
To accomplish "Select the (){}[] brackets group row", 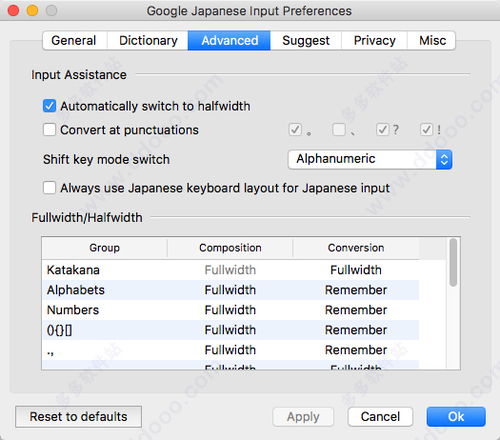I will [x=230, y=330].
